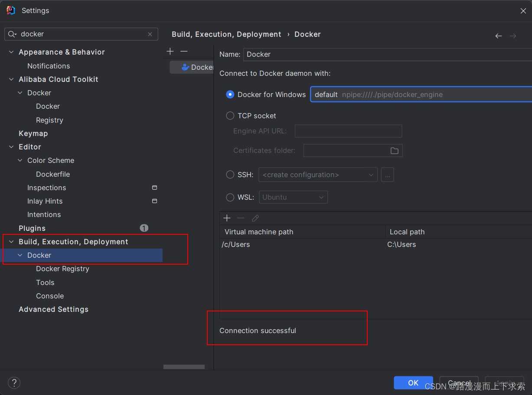The width and height of the screenshot is (532, 395).
Task: Navigate forward in settings history
Action: point(513,36)
